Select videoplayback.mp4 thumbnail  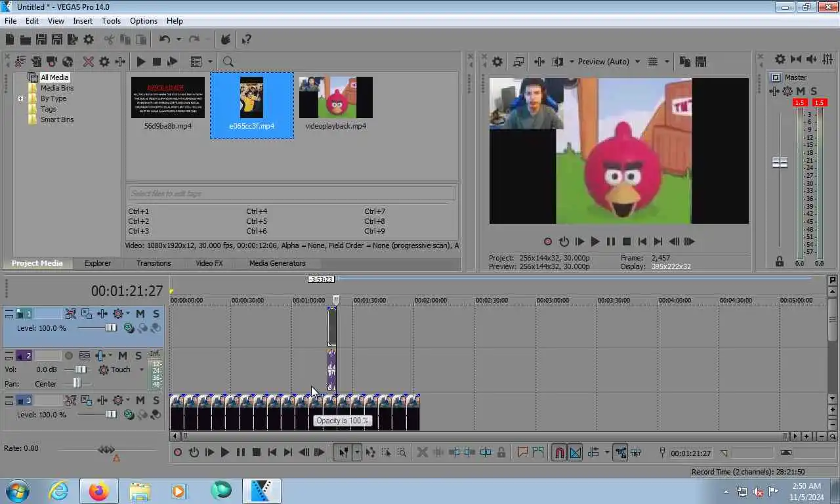tap(335, 98)
